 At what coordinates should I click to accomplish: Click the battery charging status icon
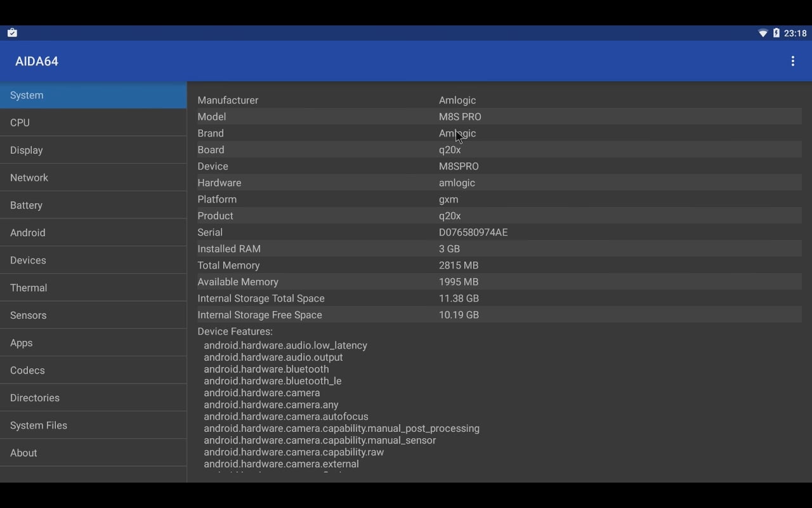coord(776,33)
